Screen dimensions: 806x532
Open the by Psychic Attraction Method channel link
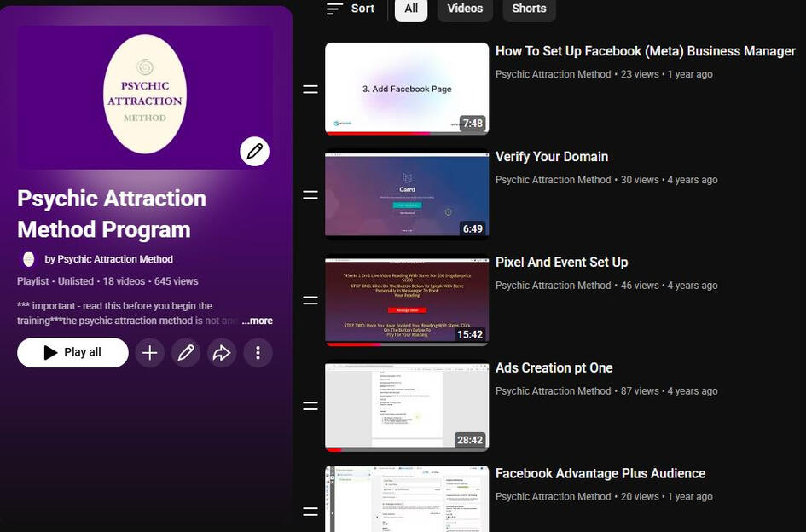(x=108, y=259)
